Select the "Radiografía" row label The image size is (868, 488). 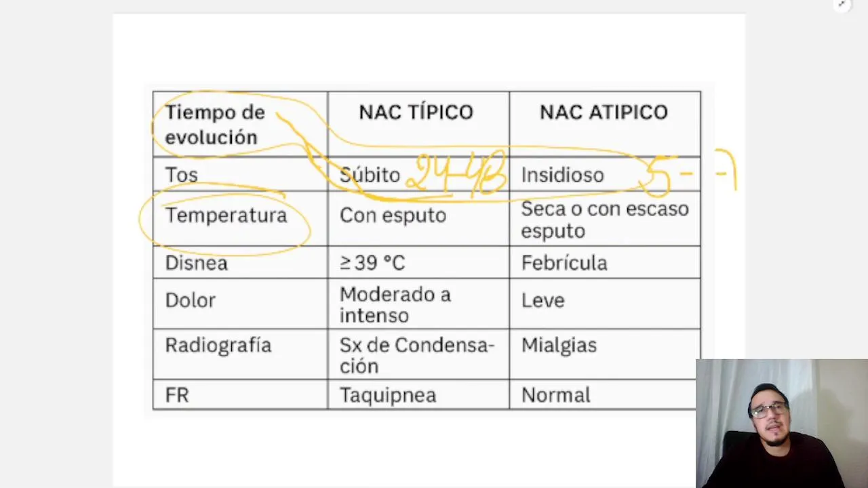(218, 346)
